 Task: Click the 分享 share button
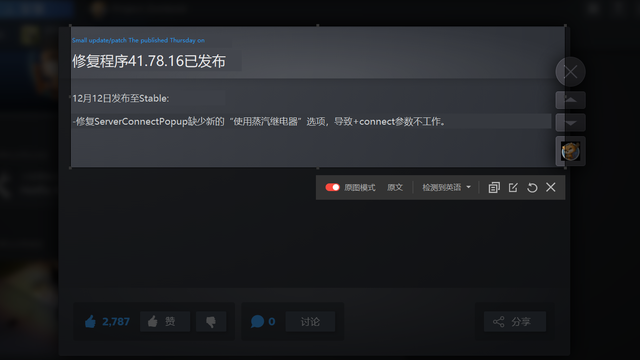tap(515, 322)
